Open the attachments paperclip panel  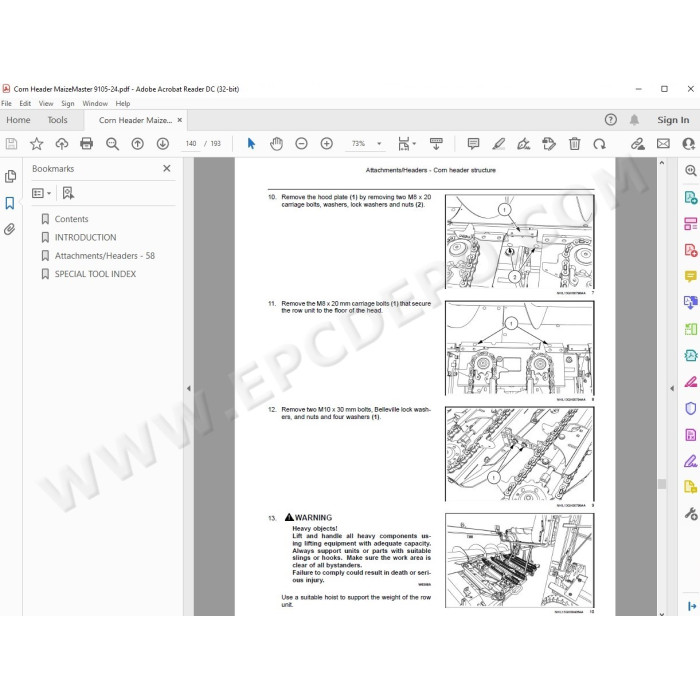(x=10, y=229)
